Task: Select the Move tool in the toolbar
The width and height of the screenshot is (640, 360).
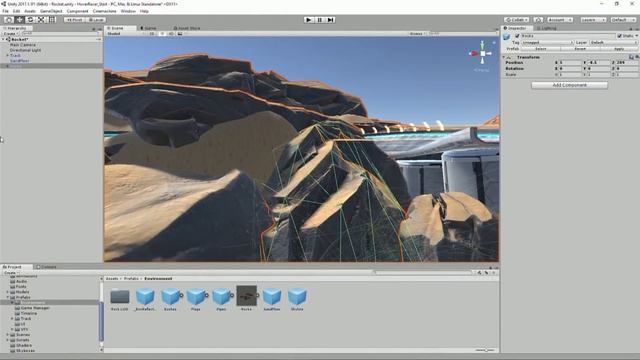Action: coord(19,20)
